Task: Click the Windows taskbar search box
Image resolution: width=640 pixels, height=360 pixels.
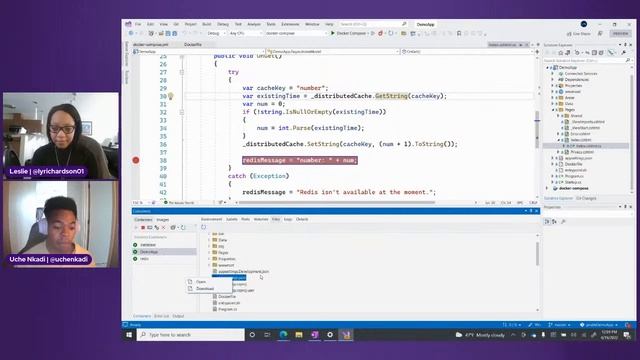Action: pyautogui.click(x=190, y=335)
